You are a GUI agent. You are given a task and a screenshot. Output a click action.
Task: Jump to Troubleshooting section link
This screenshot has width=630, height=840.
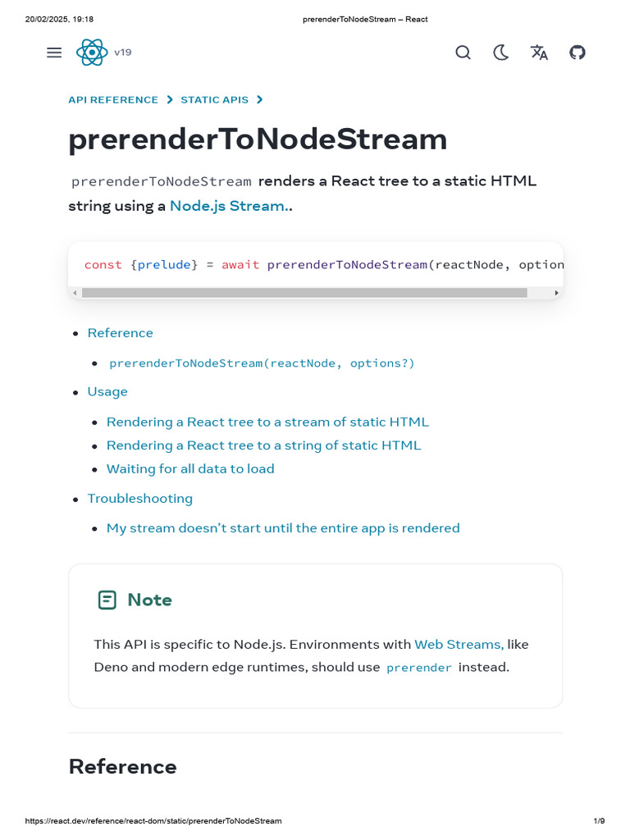pyautogui.click(x=140, y=499)
